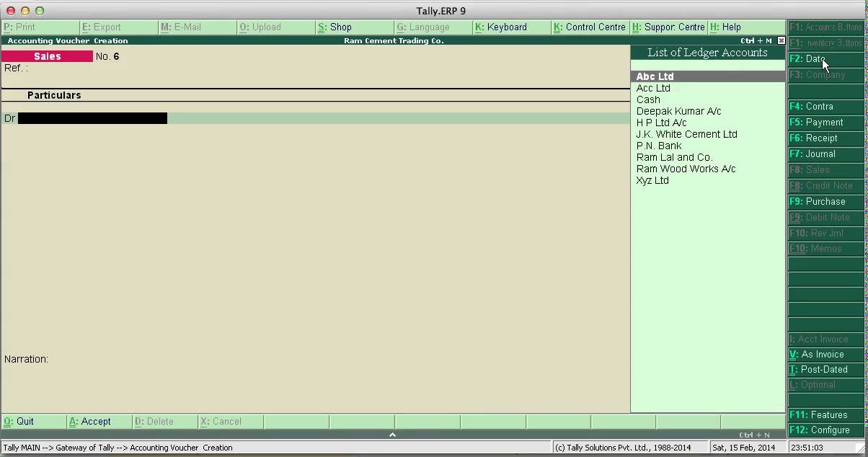868x457 pixels.
Task: Click the date Sat, 15 Feb, 2014
Action: [744, 448]
